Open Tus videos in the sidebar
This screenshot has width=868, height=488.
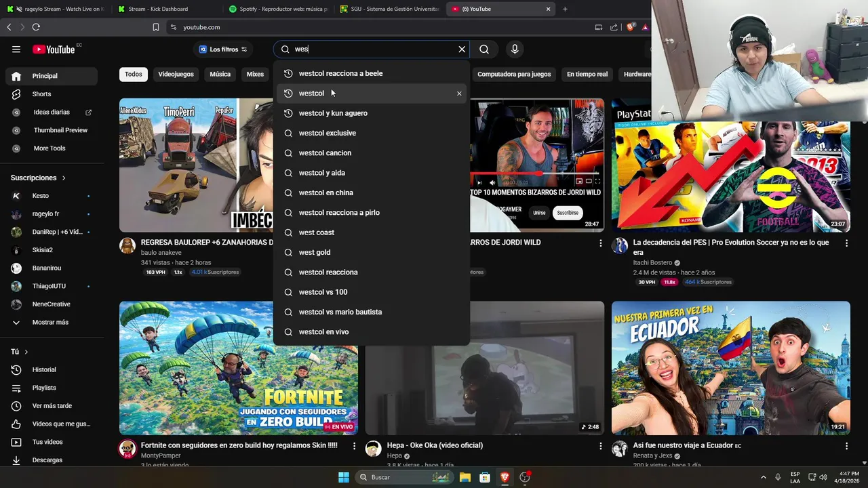[52, 442]
